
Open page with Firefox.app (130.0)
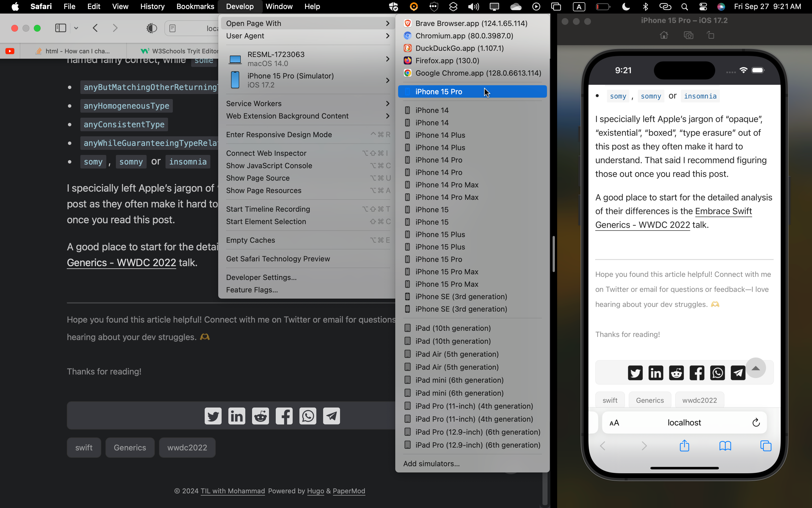click(x=472, y=60)
